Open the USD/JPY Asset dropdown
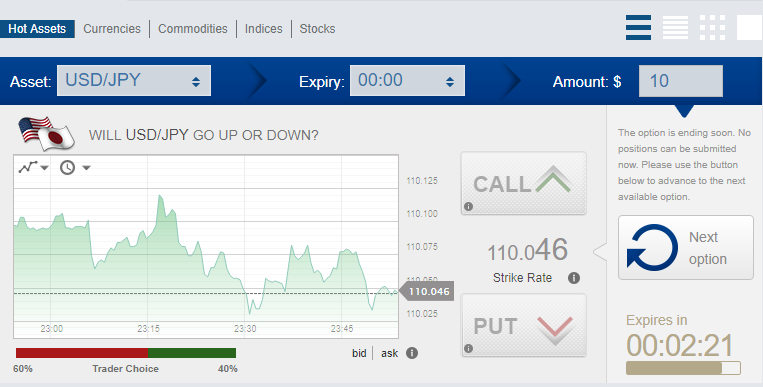Image resolution: width=763 pixels, height=387 pixels. pos(134,81)
